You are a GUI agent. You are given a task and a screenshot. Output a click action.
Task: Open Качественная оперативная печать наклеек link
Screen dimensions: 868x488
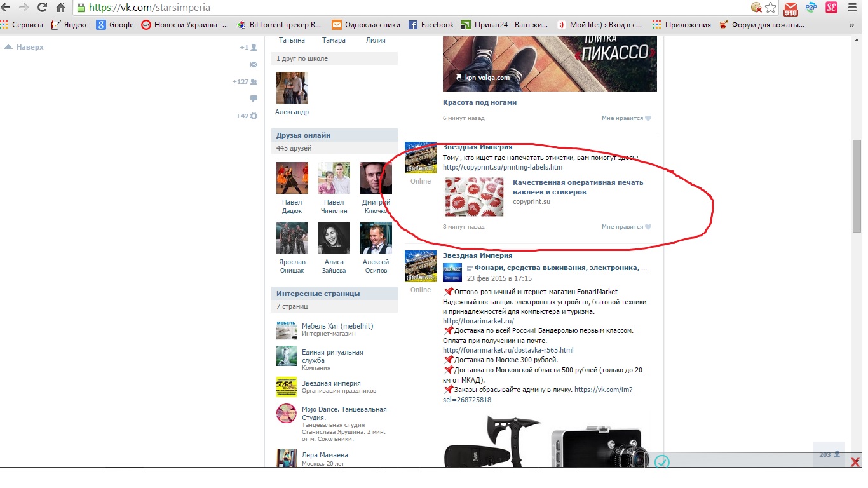(x=578, y=187)
